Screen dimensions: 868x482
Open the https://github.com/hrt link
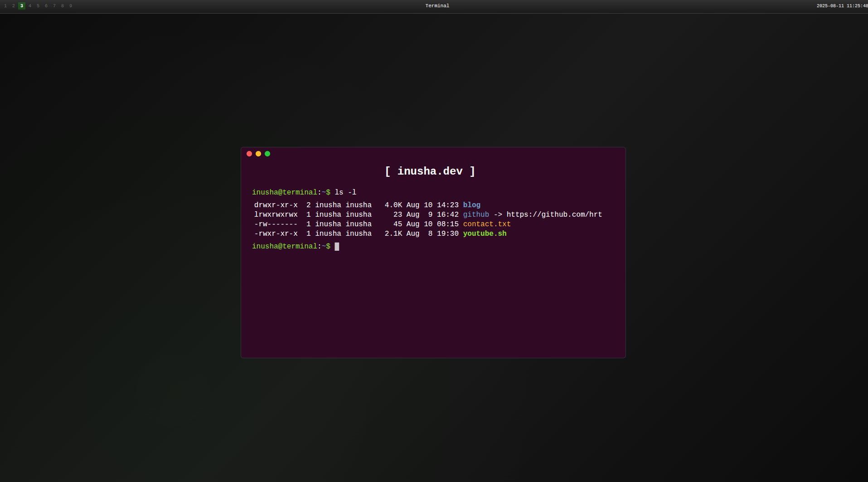pyautogui.click(x=554, y=214)
